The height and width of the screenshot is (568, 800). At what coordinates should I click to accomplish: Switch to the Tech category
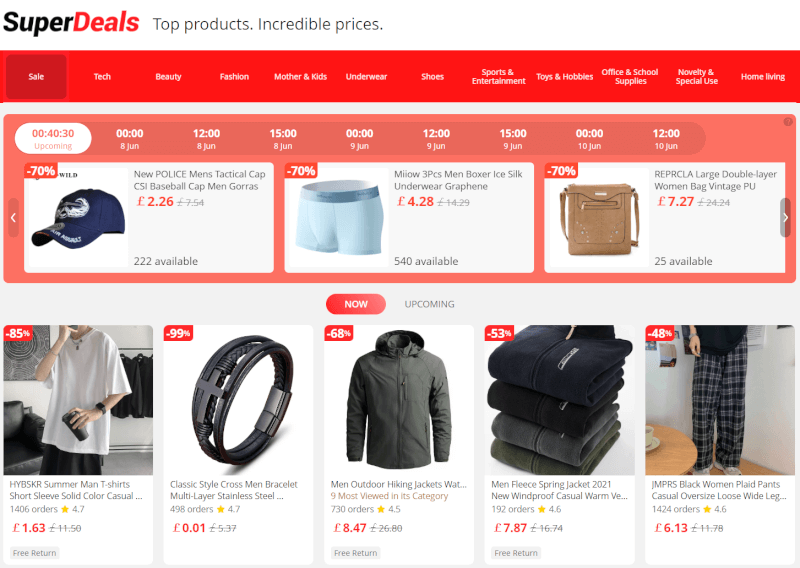[x=102, y=77]
